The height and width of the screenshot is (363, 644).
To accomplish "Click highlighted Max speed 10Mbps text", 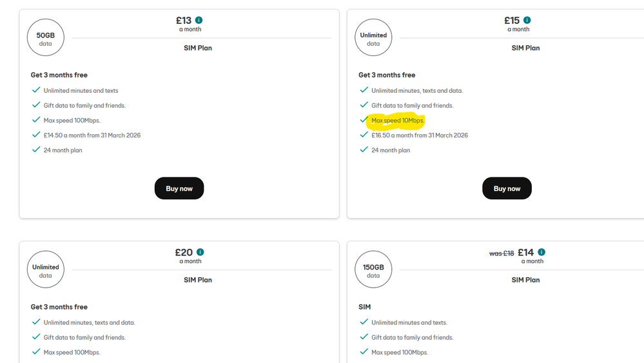I will pyautogui.click(x=398, y=121).
